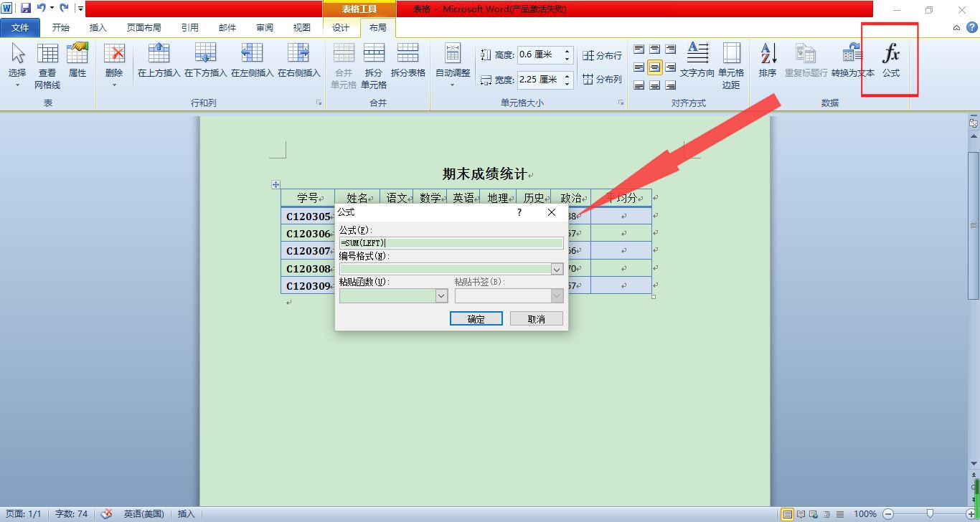Click Convert to Text (转换为文本)

[x=853, y=61]
